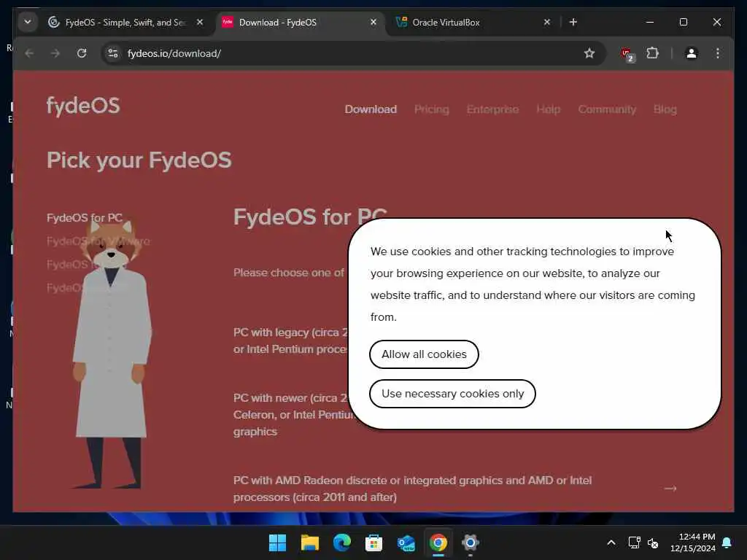Open Settings gear in the taskbar
The image size is (747, 560).
pyautogui.click(x=471, y=542)
